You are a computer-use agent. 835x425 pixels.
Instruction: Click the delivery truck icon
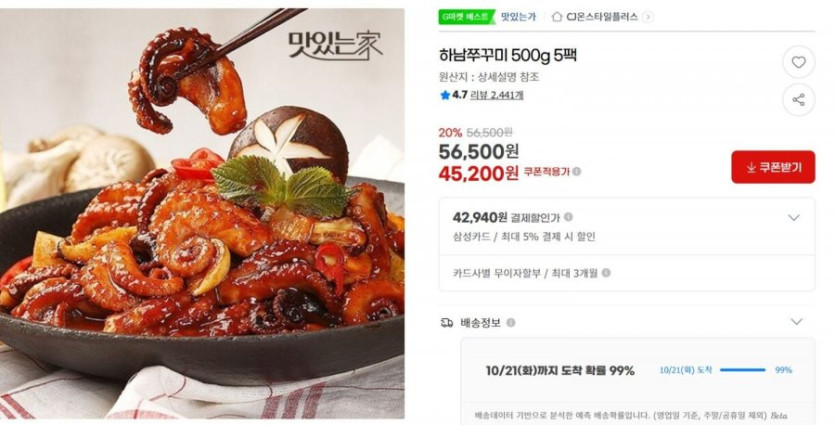[x=447, y=323]
